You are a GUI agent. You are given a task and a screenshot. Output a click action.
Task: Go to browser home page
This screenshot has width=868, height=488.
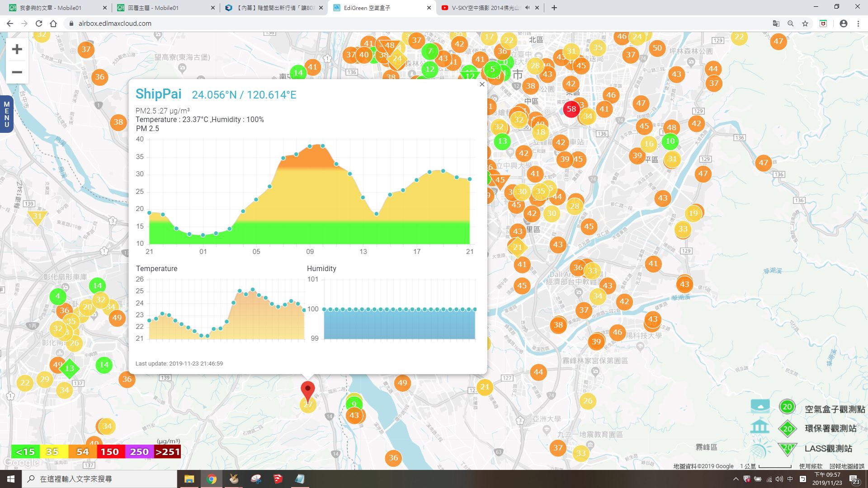53,23
